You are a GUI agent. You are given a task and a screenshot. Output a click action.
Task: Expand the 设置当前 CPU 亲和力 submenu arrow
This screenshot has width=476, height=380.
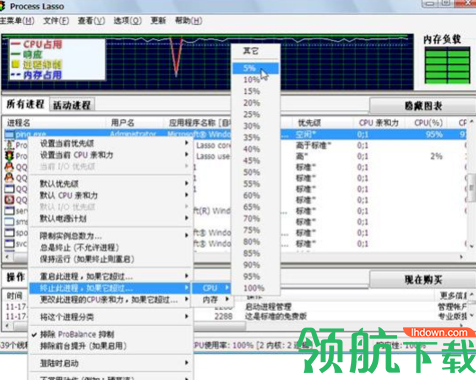187,155
